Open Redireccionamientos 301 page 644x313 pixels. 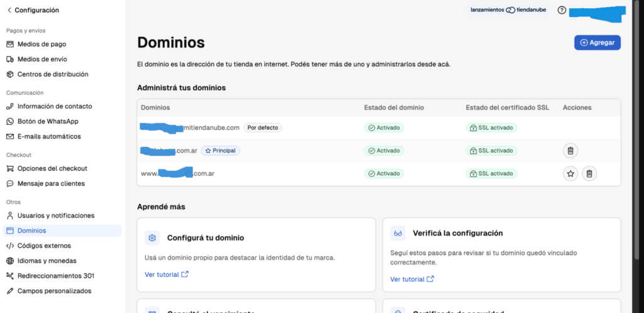56,276
